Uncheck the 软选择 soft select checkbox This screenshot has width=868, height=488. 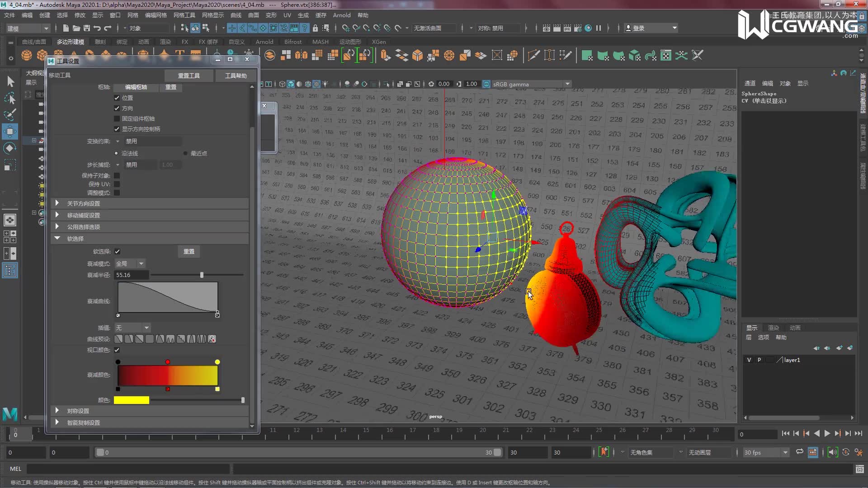click(117, 252)
